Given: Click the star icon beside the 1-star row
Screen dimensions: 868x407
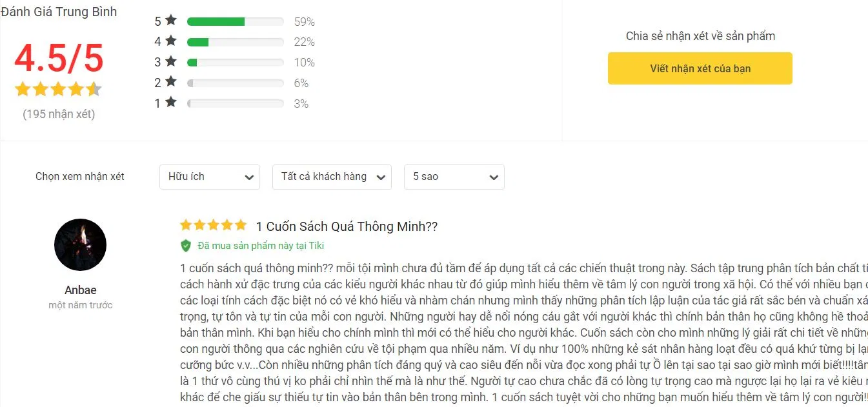Looking at the screenshot, I should [170, 103].
